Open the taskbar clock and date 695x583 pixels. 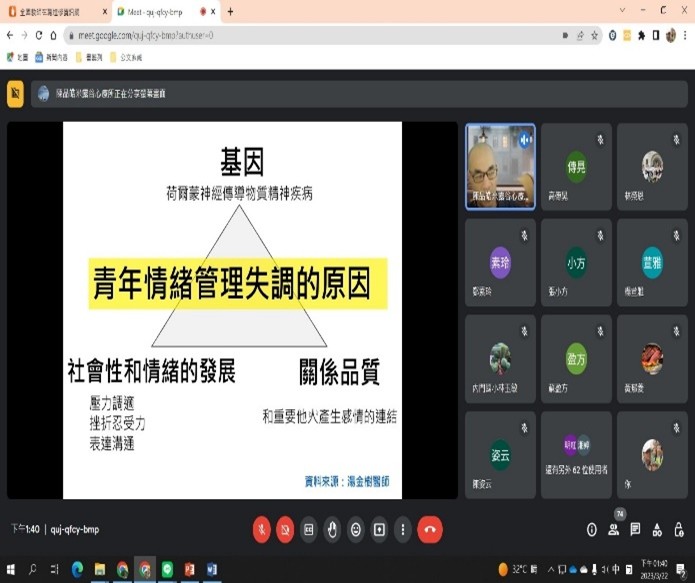654,569
